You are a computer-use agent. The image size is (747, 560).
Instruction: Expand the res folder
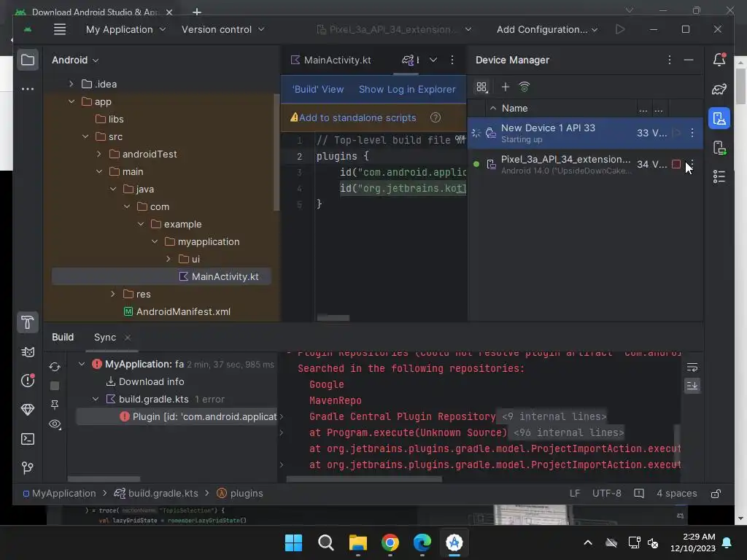(113, 294)
